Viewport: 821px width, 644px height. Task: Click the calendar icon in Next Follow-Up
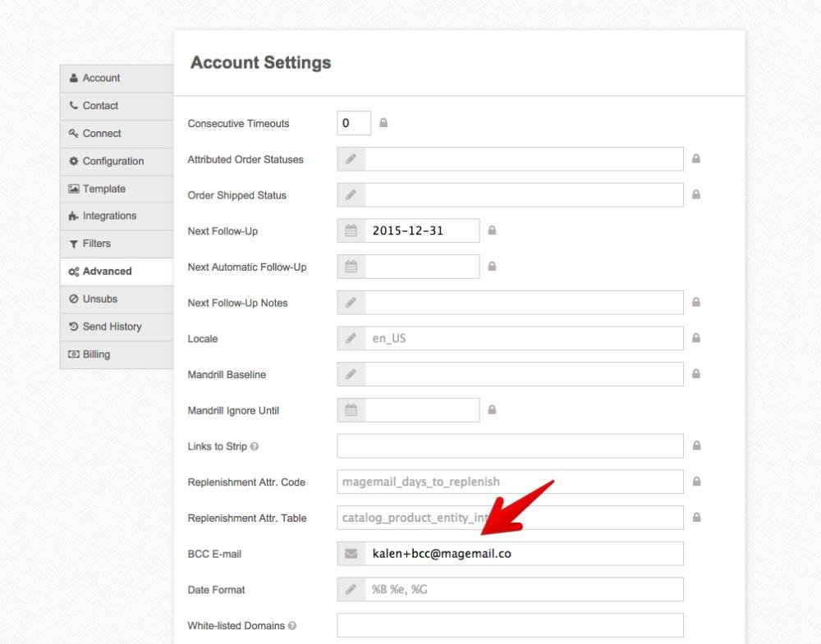click(351, 231)
